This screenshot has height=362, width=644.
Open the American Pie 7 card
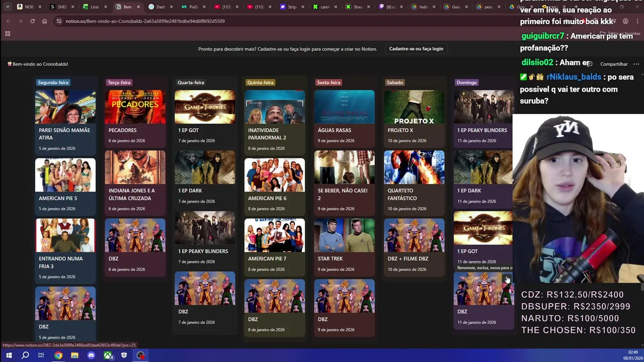[x=274, y=247]
